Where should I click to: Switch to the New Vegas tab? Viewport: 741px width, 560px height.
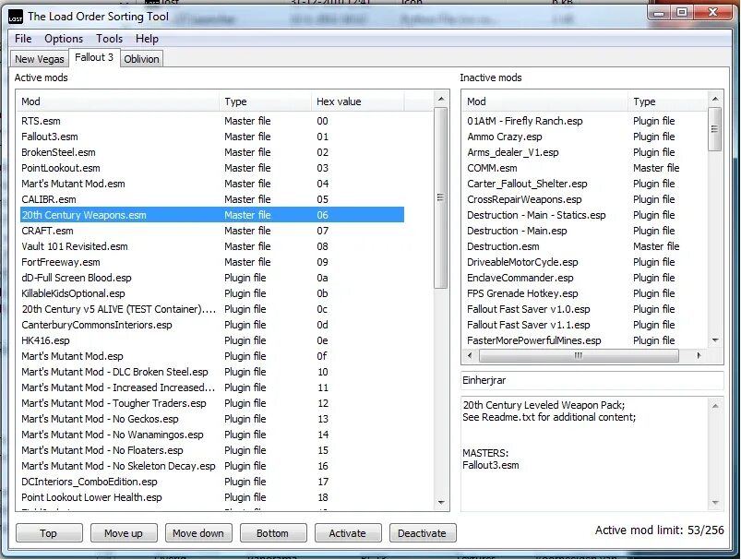[40, 59]
